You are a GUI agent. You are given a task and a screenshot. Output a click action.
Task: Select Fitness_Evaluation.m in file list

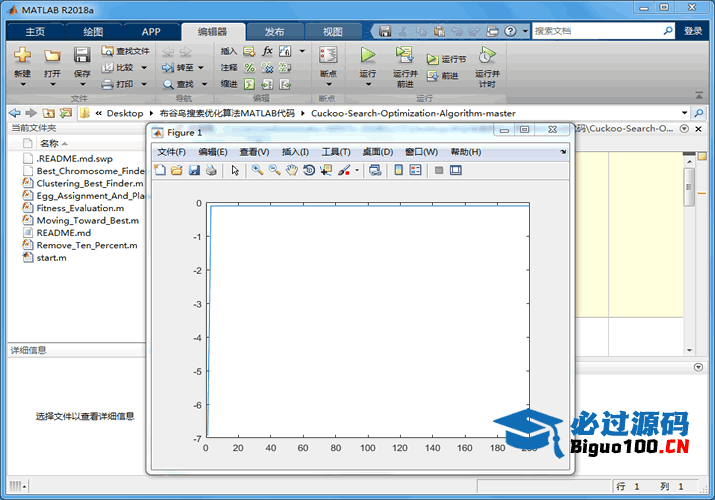[x=80, y=208]
